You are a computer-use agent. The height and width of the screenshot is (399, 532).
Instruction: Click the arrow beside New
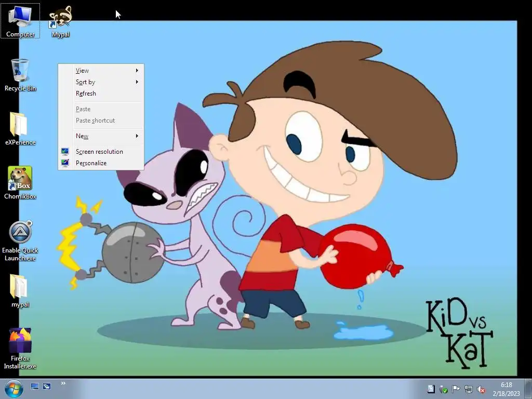pyautogui.click(x=137, y=136)
